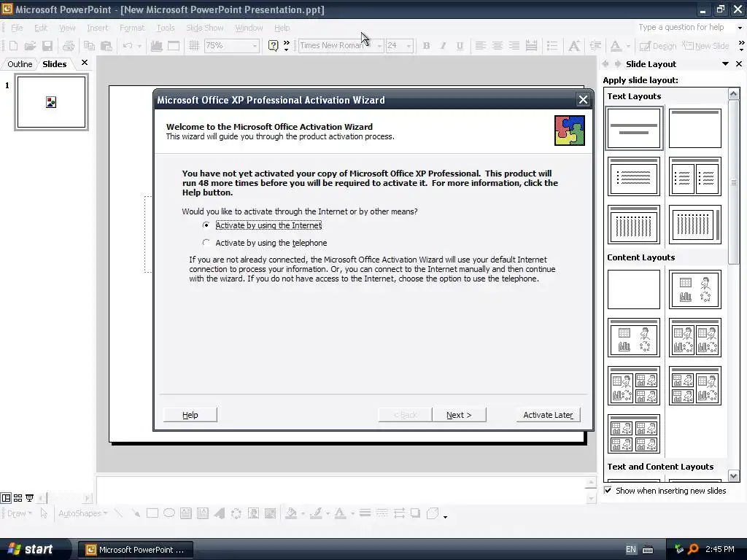Click the Paste clipboard icon

[x=107, y=46]
